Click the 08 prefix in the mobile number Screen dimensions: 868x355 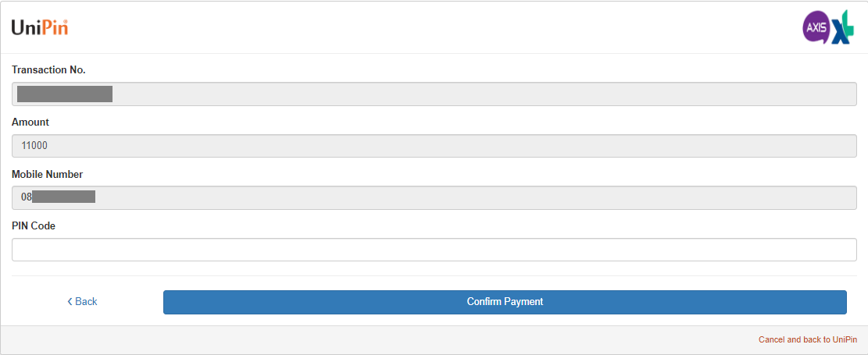pos(27,197)
